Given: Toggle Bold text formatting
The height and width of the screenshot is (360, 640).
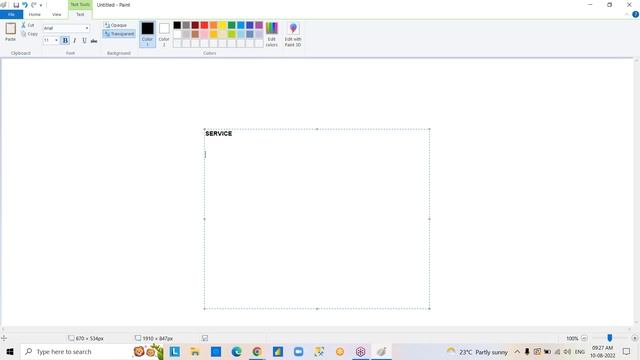Looking at the screenshot, I should point(65,40).
